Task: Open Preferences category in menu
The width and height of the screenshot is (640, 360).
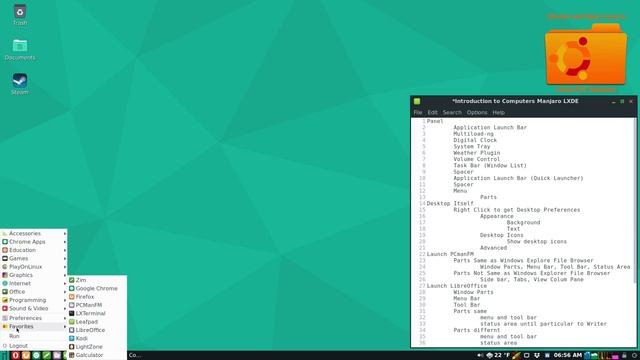Action: click(34, 318)
